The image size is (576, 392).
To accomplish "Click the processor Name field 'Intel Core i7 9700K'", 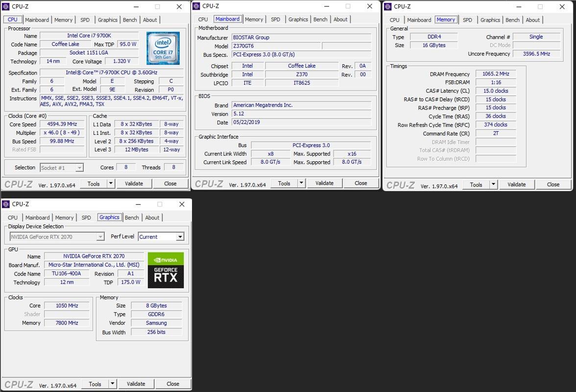I will point(89,36).
